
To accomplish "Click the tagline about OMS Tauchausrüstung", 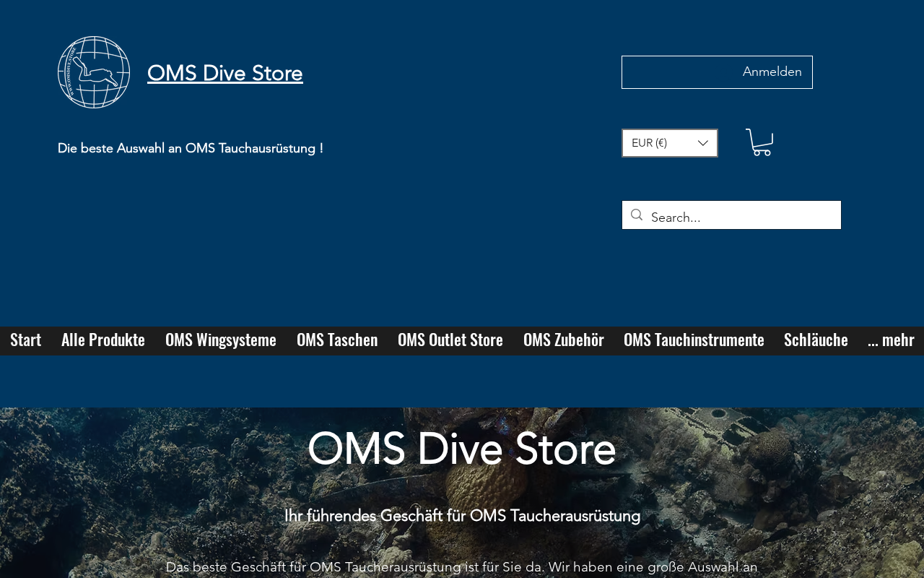I will tap(191, 148).
